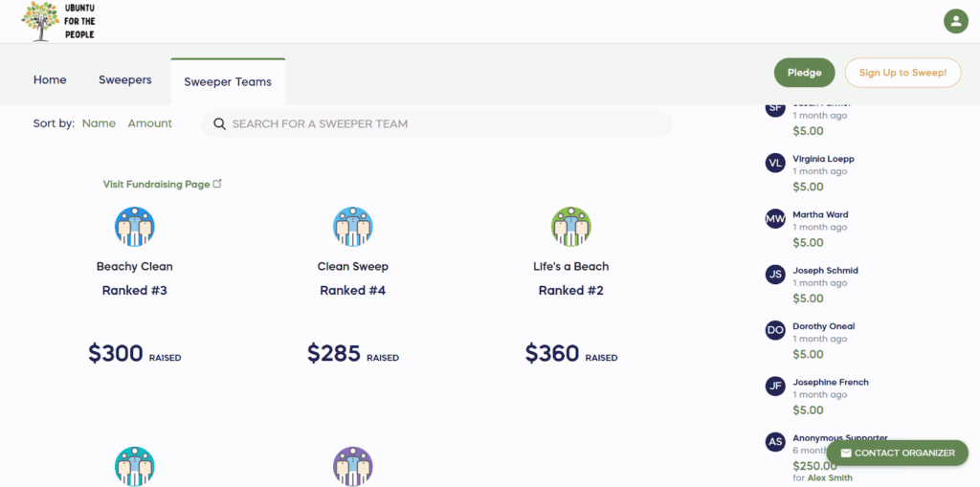Click the external link icon beside Visit Fundraising Page
Screen dimensions: 980x487
pos(217,184)
